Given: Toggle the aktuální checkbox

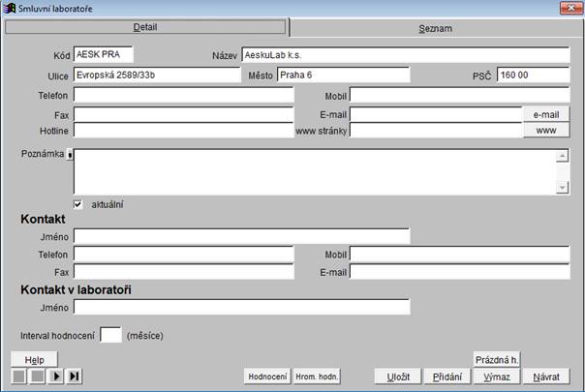Looking at the screenshot, I should (x=77, y=204).
